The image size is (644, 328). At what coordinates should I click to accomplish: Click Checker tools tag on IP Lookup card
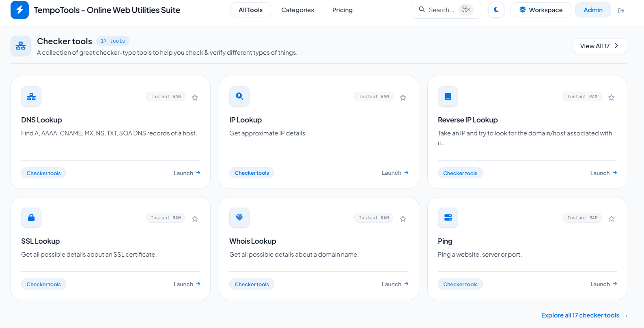point(252,173)
